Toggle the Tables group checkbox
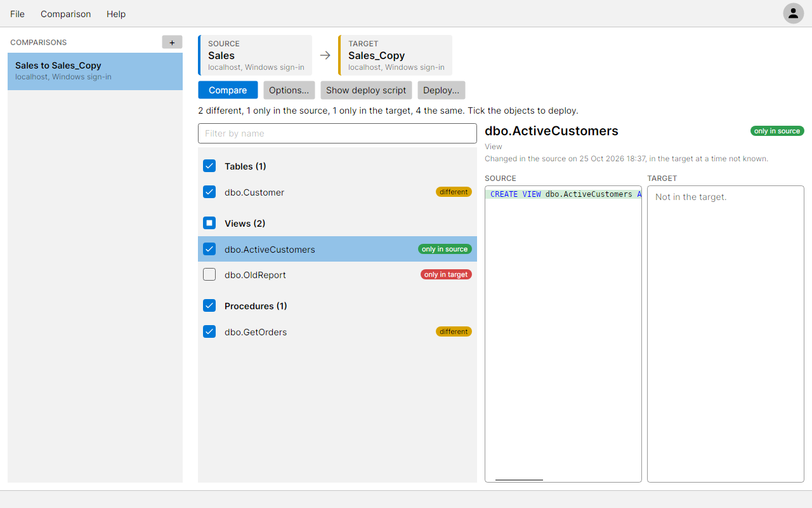Viewport: 812px width, 508px height. (209, 166)
